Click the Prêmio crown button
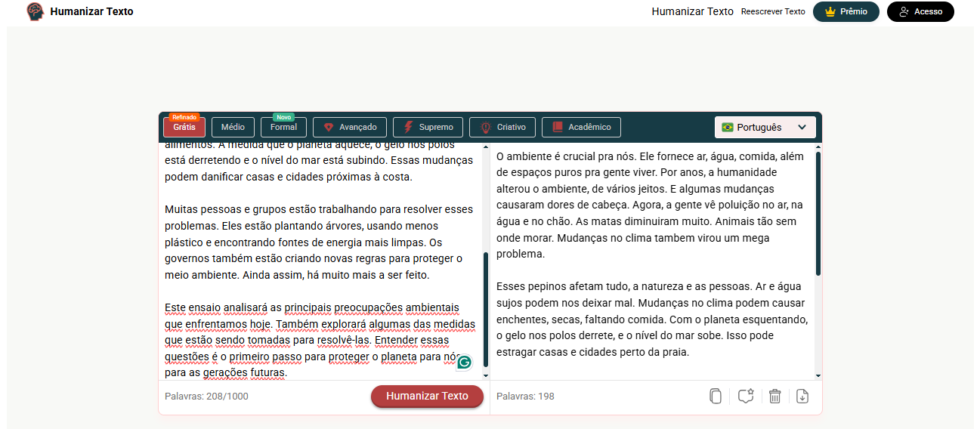This screenshot has width=980, height=429. pos(846,12)
